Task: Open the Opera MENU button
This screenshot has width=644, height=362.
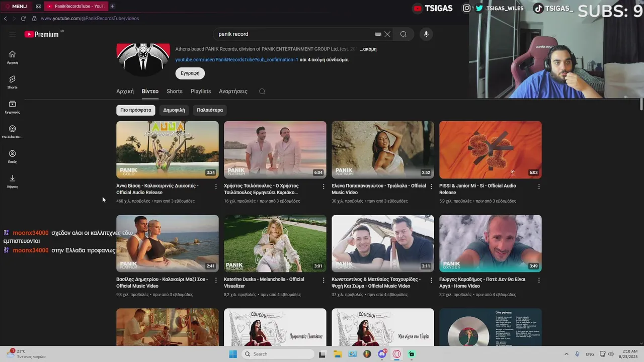Action: [x=16, y=6]
